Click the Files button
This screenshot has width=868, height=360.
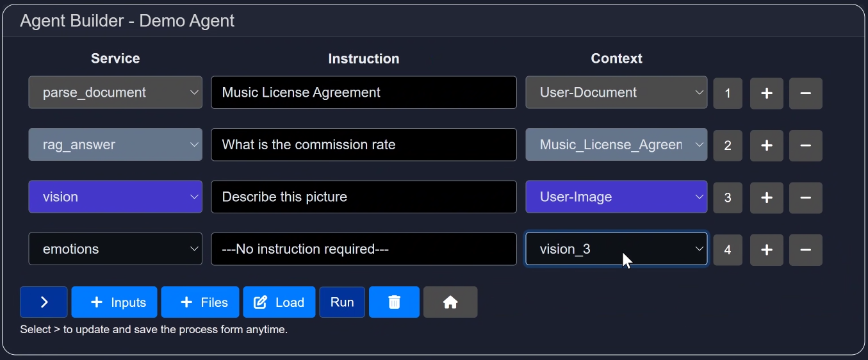(200, 302)
